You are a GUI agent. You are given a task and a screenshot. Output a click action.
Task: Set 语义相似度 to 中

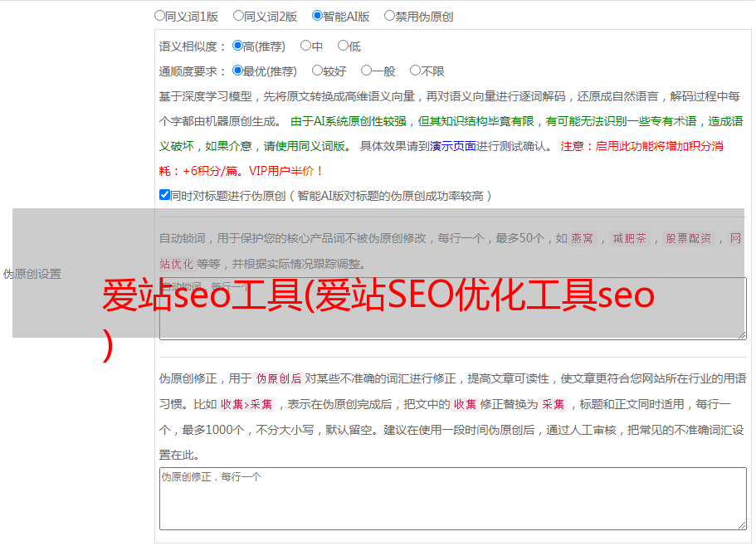point(305,46)
